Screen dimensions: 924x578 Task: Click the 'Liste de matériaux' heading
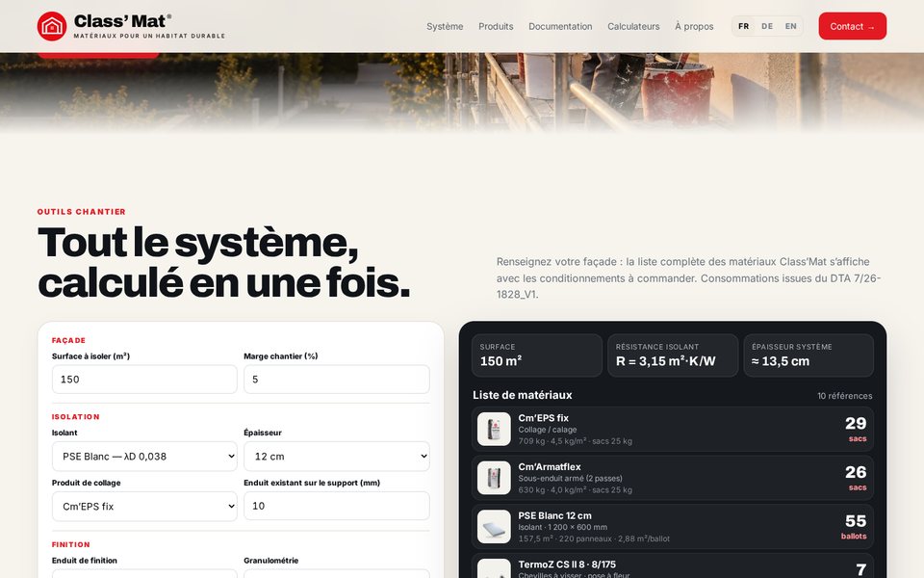522,395
